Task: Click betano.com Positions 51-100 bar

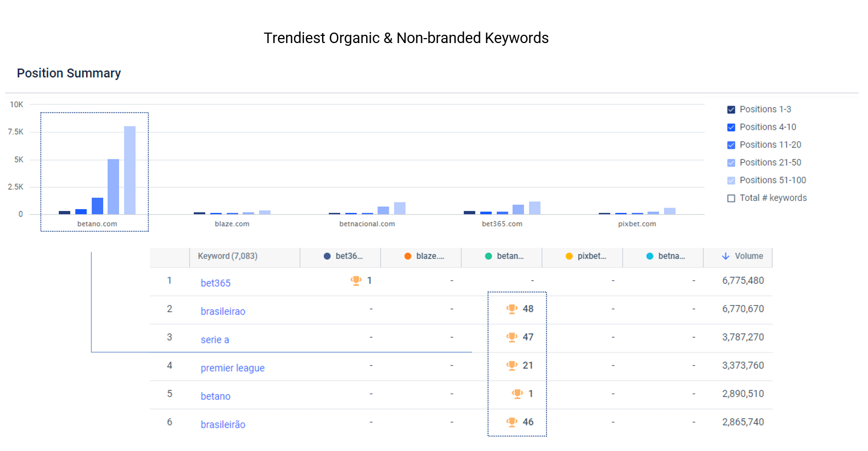Action: pyautogui.click(x=130, y=170)
